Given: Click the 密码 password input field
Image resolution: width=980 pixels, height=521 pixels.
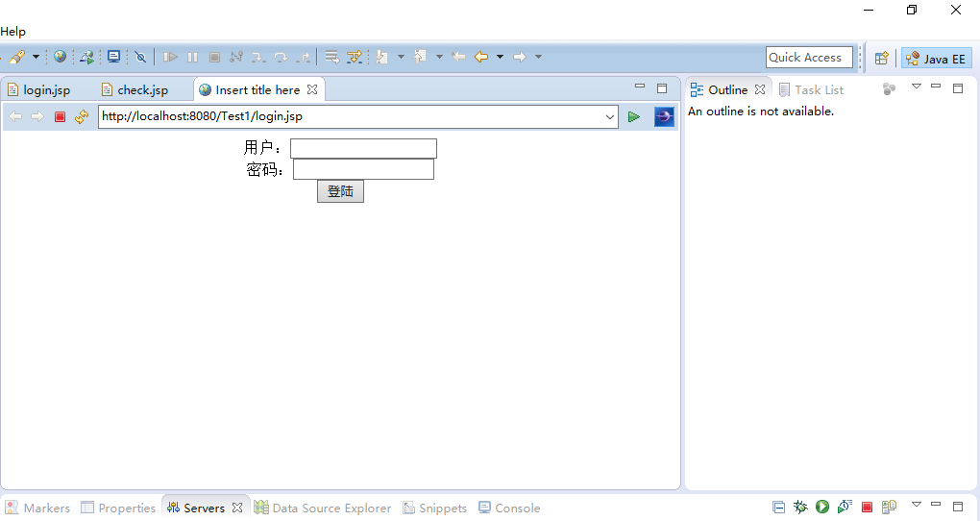Looking at the screenshot, I should pos(363,169).
